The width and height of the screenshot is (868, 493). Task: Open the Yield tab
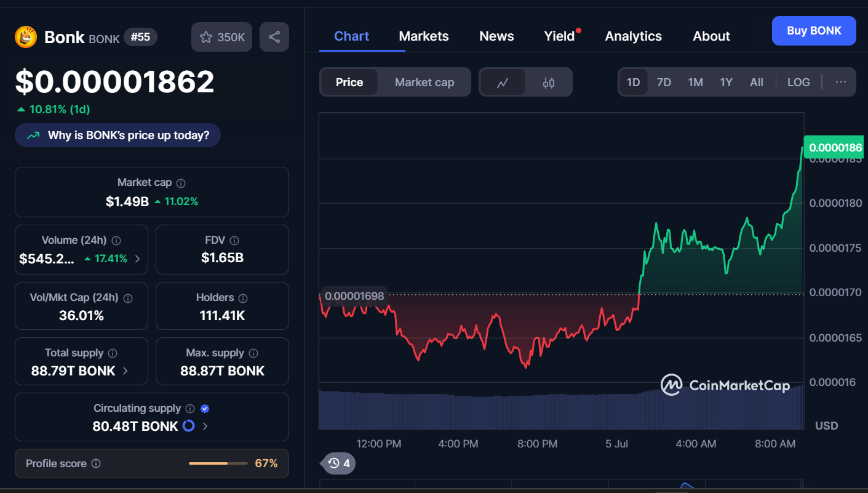click(559, 36)
